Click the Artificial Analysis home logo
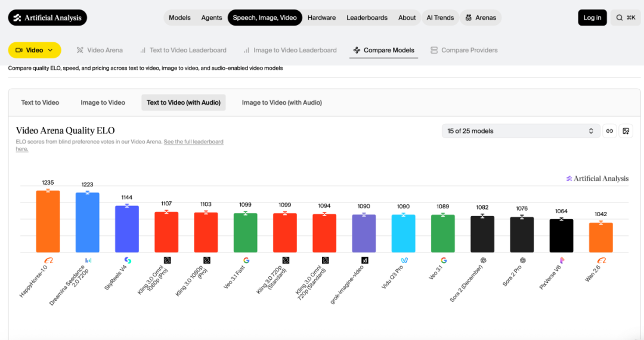644x340 pixels. 48,18
